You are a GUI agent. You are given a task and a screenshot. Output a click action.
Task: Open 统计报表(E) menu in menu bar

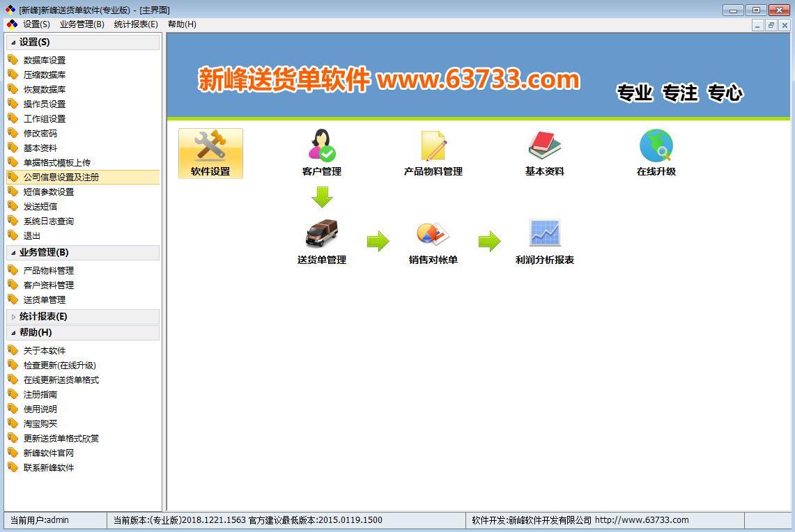click(x=136, y=24)
